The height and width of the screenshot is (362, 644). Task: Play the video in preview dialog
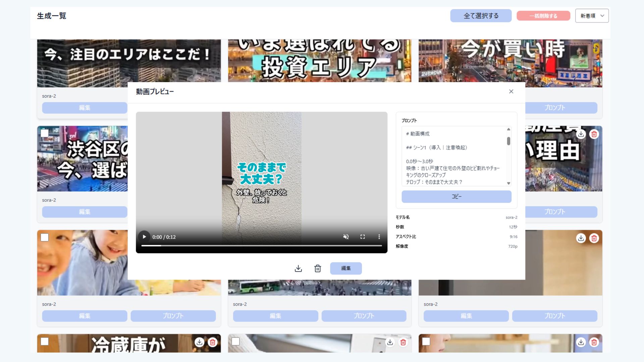(x=144, y=237)
